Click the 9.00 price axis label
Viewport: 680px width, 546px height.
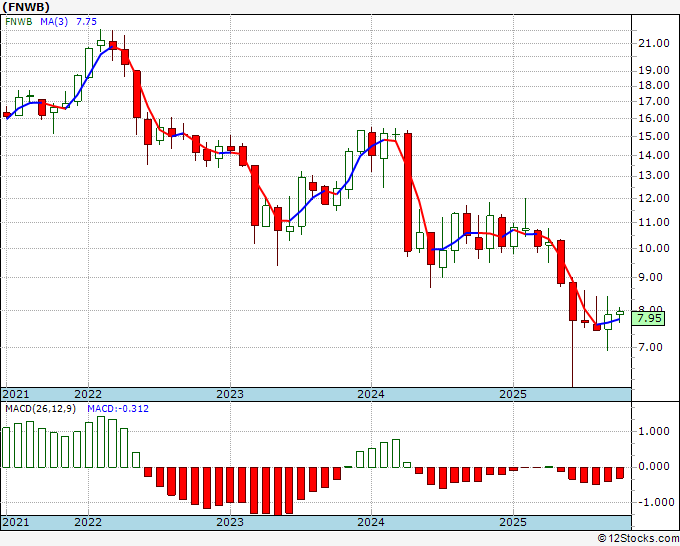[x=650, y=277]
